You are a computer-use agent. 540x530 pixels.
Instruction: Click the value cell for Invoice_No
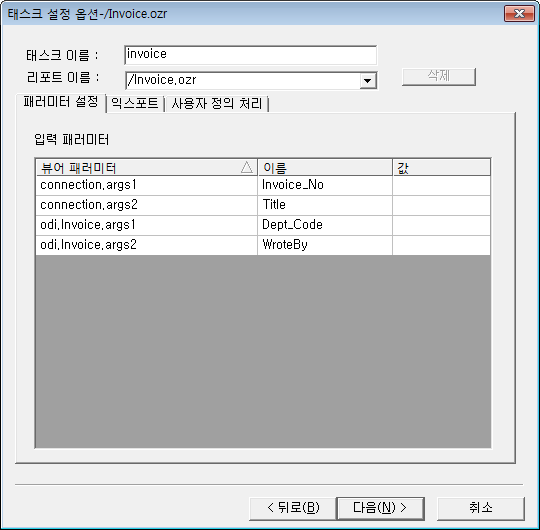point(442,186)
